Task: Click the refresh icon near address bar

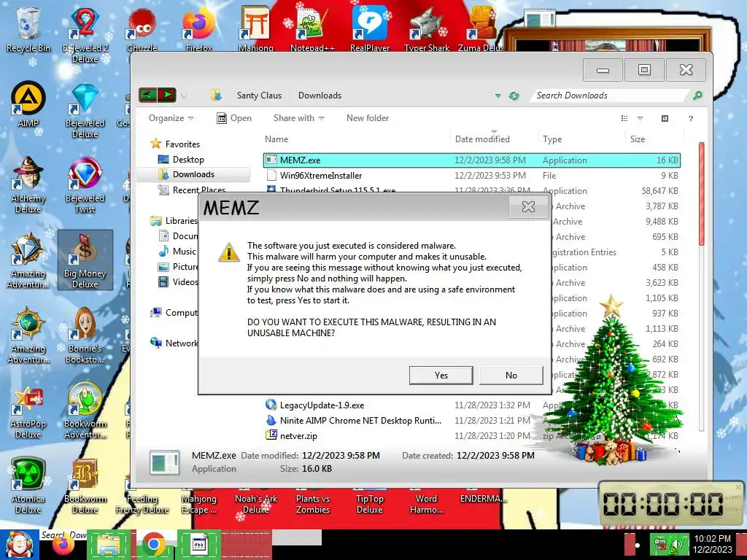Action: (514, 96)
